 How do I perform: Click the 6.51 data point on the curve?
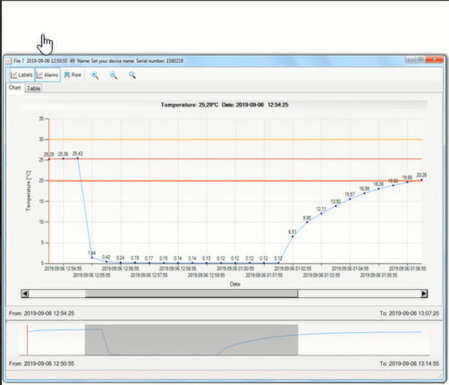[x=293, y=236]
